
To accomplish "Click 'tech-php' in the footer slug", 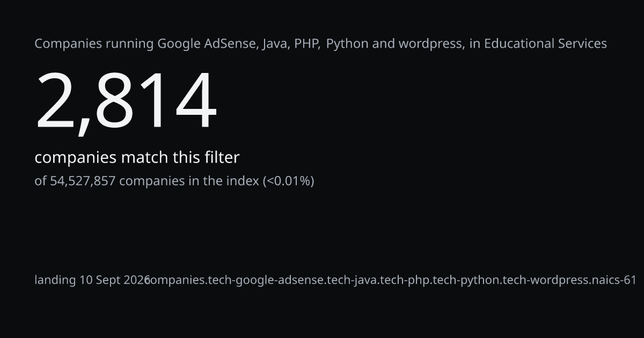I will point(404,280).
